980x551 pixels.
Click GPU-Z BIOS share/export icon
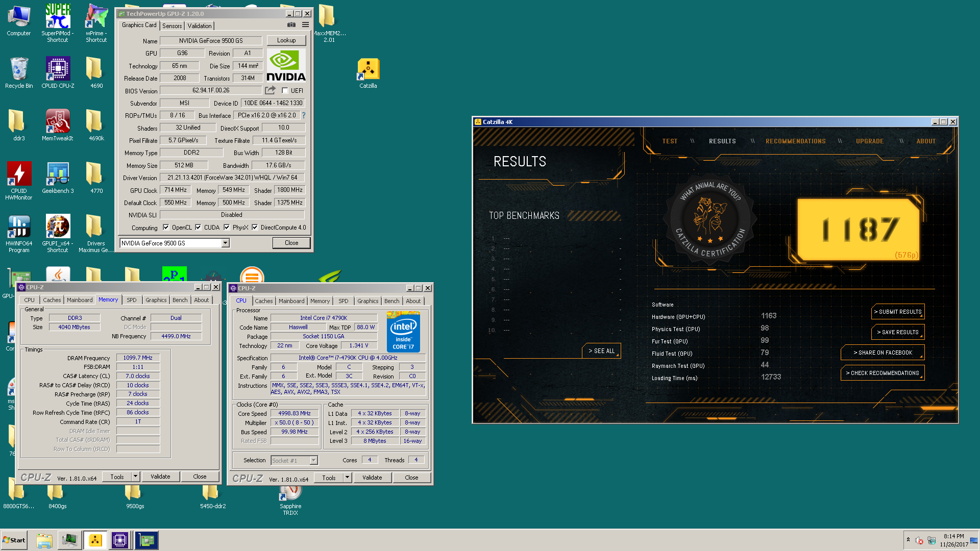[270, 90]
